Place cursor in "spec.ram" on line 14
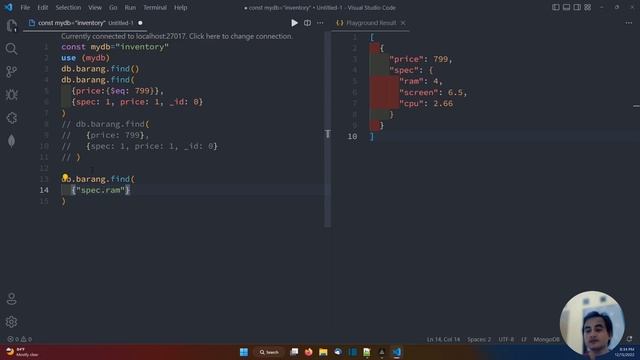640x360 pixels. tap(100, 190)
